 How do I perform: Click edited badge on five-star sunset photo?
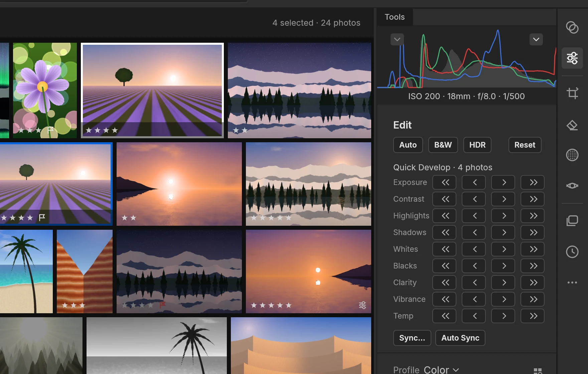362,305
